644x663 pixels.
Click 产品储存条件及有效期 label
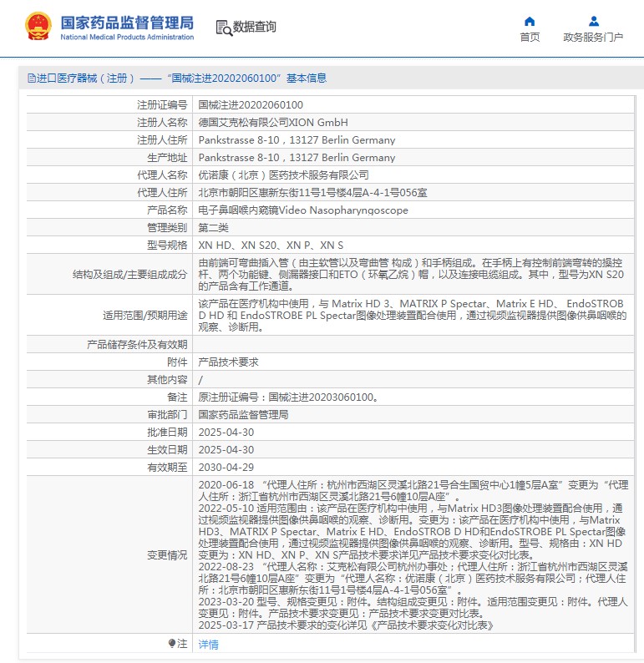(x=137, y=345)
